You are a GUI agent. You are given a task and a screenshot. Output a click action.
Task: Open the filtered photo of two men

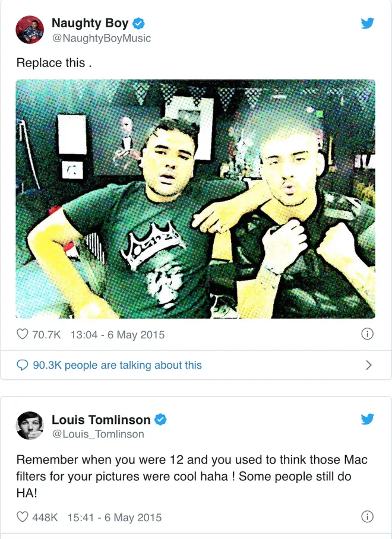pos(195,199)
